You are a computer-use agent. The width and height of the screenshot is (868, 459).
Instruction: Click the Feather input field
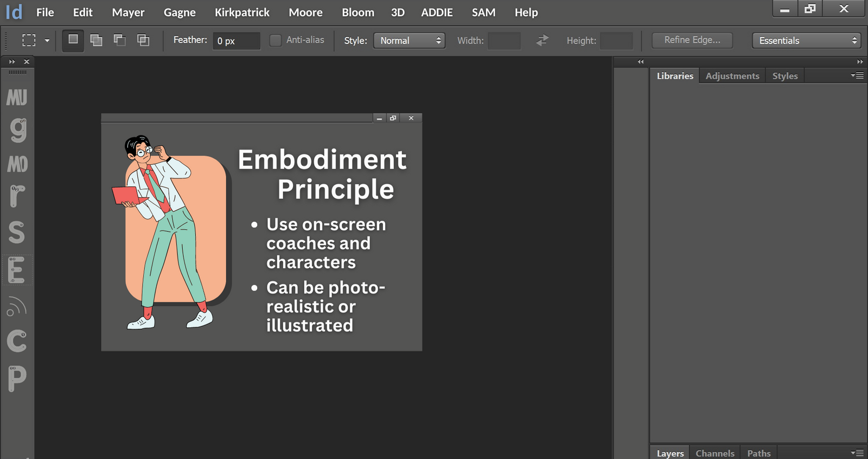click(237, 41)
